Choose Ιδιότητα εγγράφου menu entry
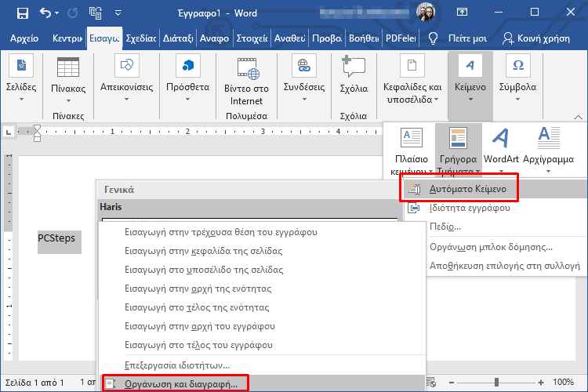Image resolution: width=588 pixels, height=392 pixels. [x=495, y=208]
